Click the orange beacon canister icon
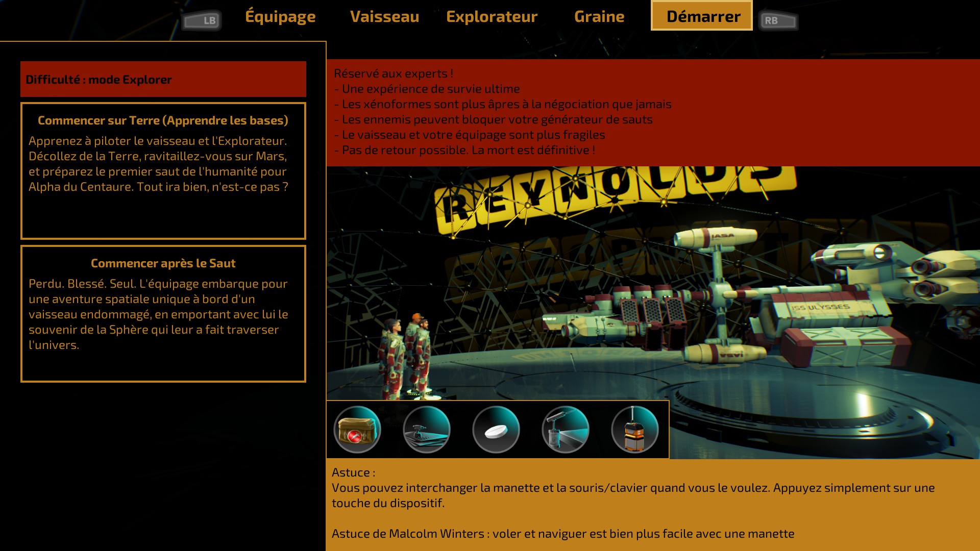The image size is (980, 551). 635,430
